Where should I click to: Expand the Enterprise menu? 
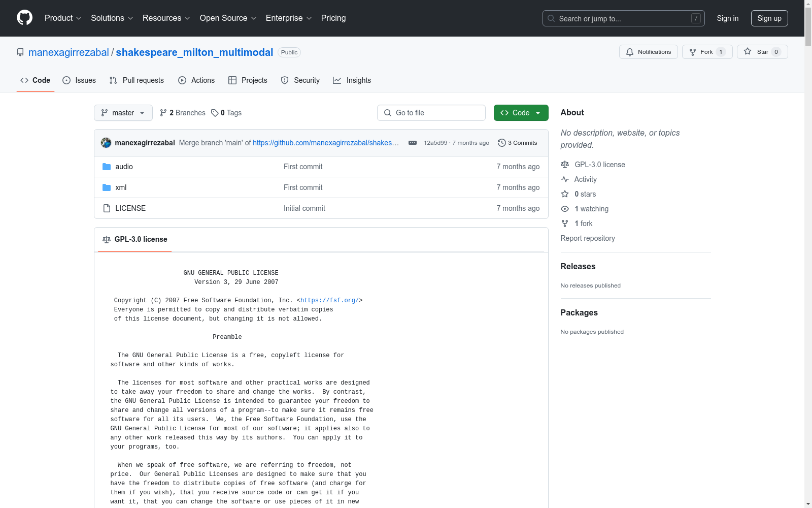pos(289,18)
